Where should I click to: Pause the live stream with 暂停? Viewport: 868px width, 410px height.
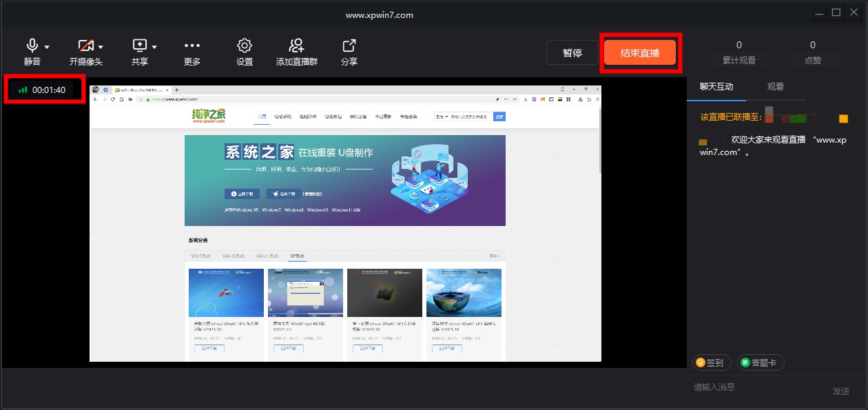click(572, 53)
